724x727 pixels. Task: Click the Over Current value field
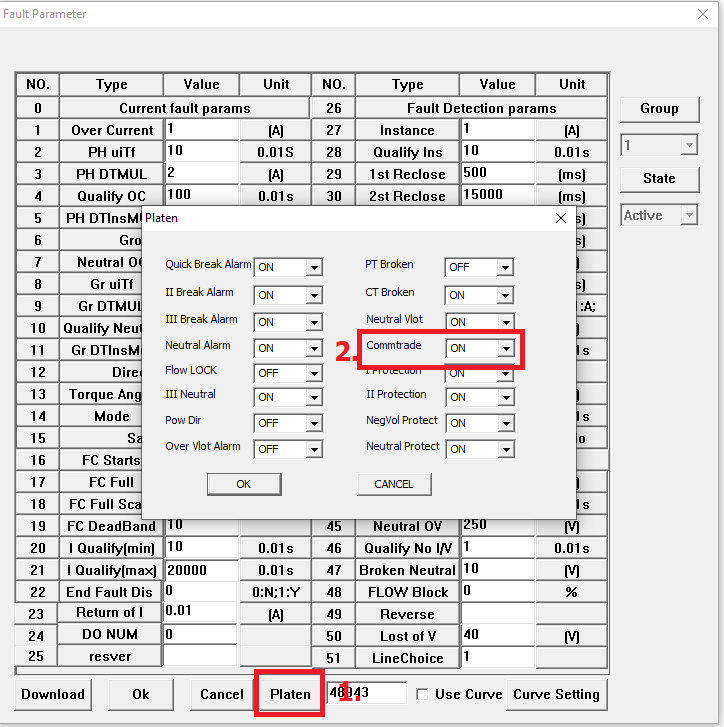[201, 129]
